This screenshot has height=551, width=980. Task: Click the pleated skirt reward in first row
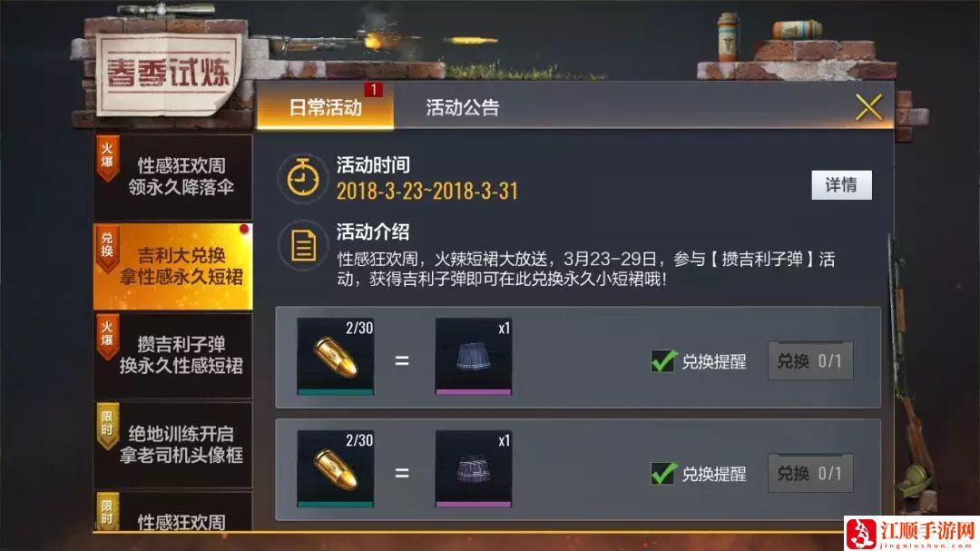[x=473, y=357]
